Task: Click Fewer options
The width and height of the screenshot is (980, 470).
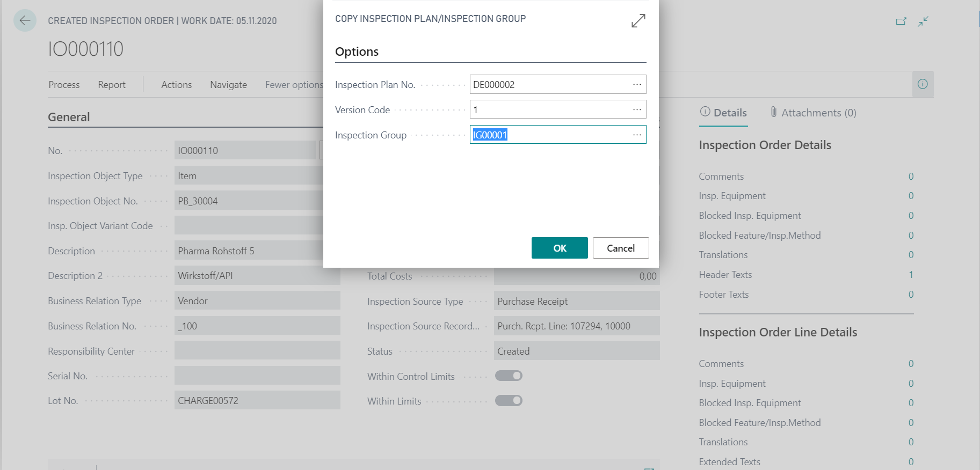Action: point(294,85)
